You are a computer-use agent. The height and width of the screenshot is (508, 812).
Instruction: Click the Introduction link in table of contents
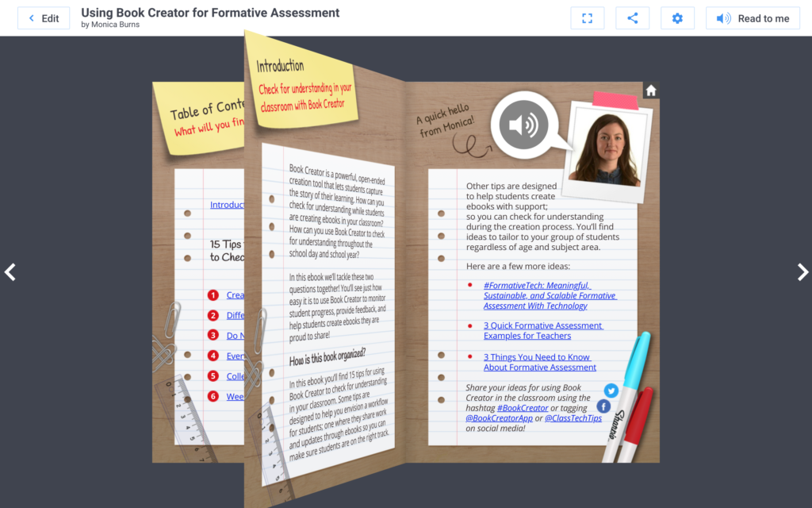tap(227, 205)
